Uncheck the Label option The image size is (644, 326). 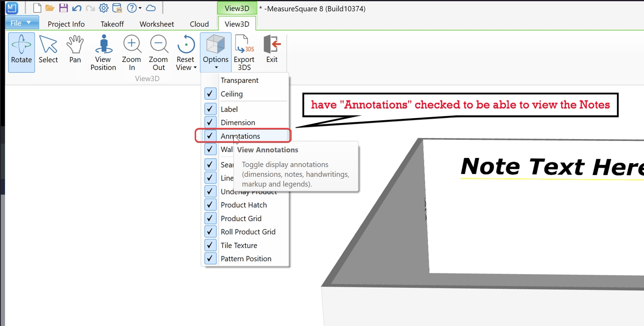210,109
